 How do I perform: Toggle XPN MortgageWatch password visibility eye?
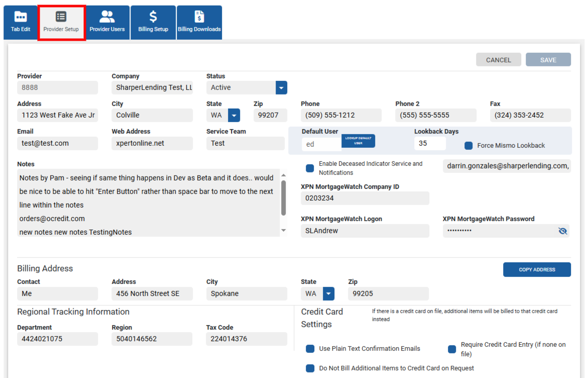(x=562, y=231)
